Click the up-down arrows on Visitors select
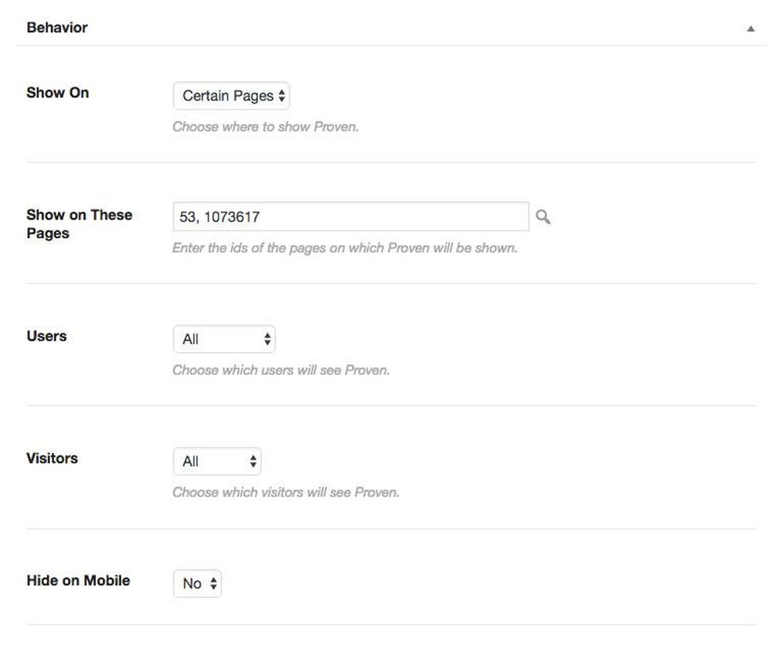Screen dimensions: 784x672 click(253, 461)
